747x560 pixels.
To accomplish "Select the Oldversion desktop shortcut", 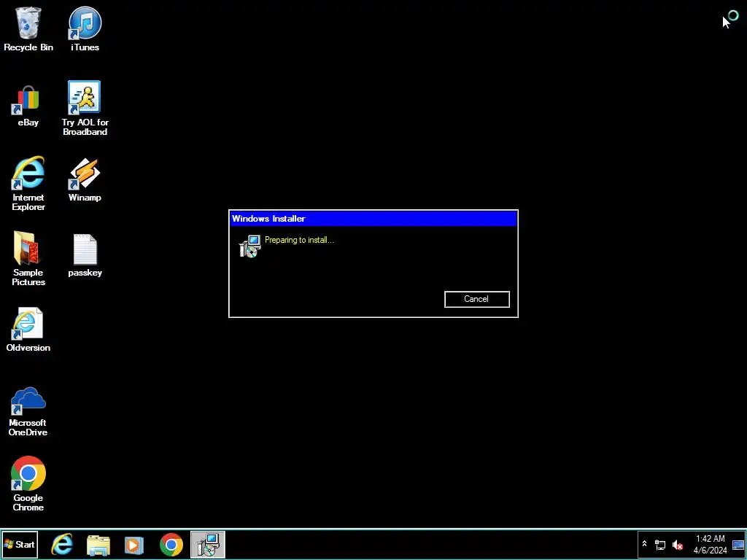I will click(28, 330).
